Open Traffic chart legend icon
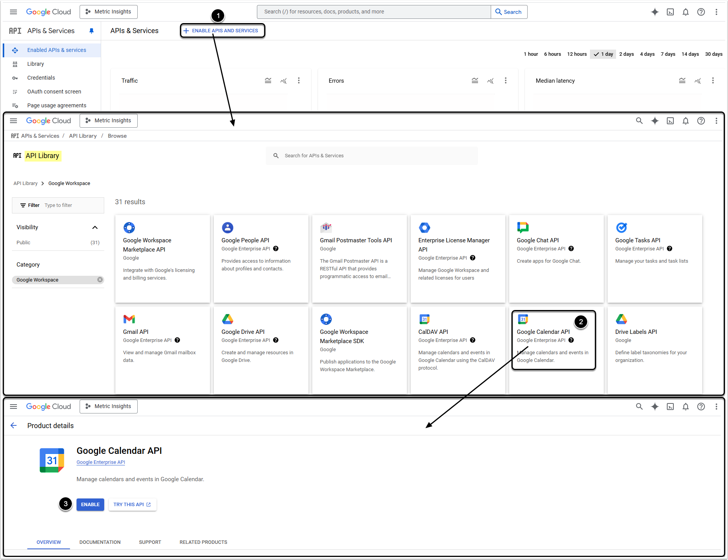Image resolution: width=728 pixels, height=560 pixels. [268, 81]
